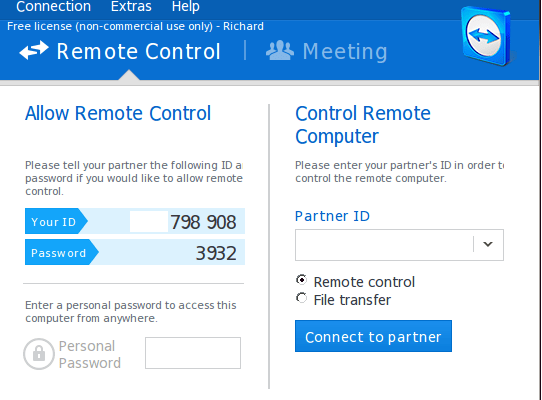The width and height of the screenshot is (542, 400).
Task: Click the Personal Password padlock icon
Action: click(x=39, y=354)
